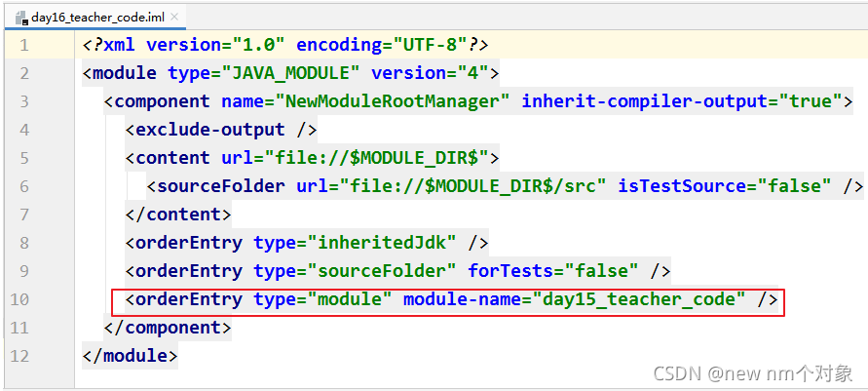868x391 pixels.
Task: Close the day16_teacher_code.iml tab
Action: pyautogui.click(x=174, y=18)
